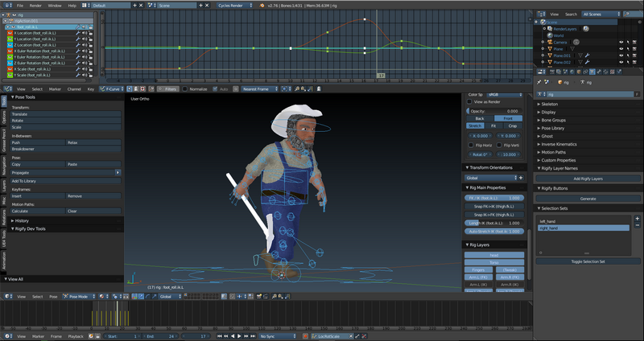644x341 pixels.
Task: Adjust the FK / IK (foot.ik.L) slider
Action: coord(494,198)
